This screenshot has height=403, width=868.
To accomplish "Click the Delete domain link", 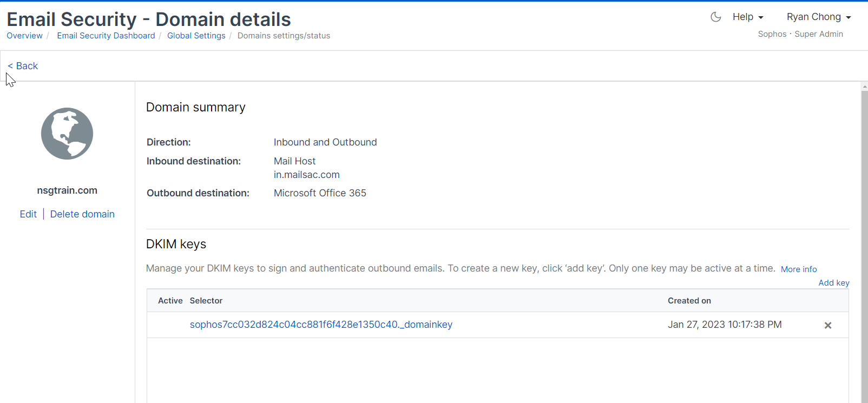I will [x=82, y=214].
